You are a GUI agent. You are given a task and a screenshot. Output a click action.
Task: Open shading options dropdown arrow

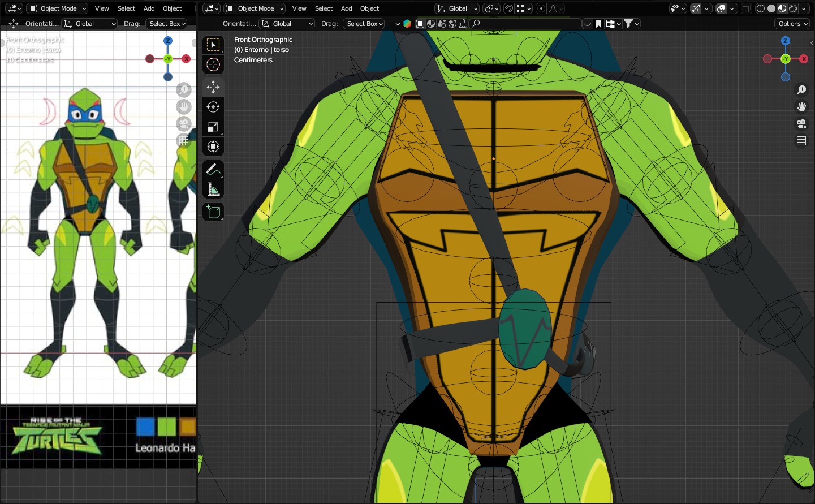click(x=804, y=8)
